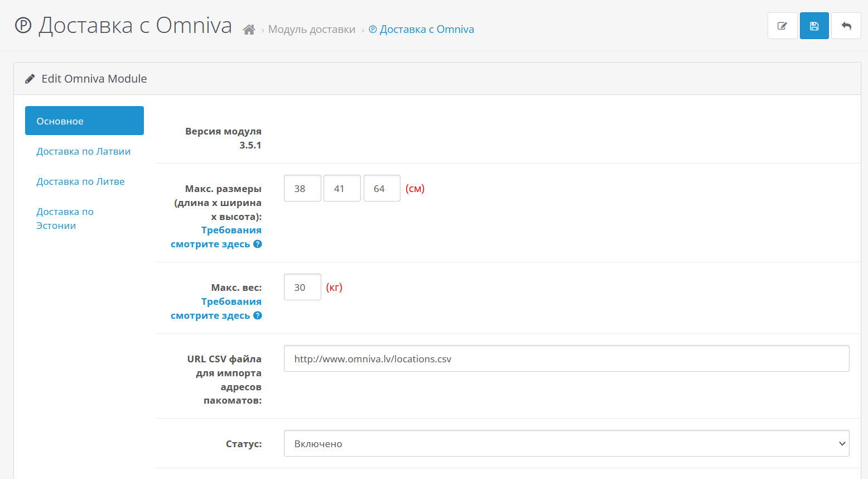Click the length field containing 38
Viewport: 868px width, 479px height.
[x=302, y=188]
